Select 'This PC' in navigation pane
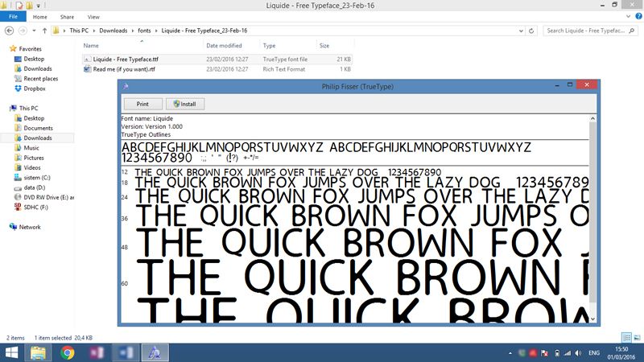The height and width of the screenshot is (362, 644). [28, 108]
